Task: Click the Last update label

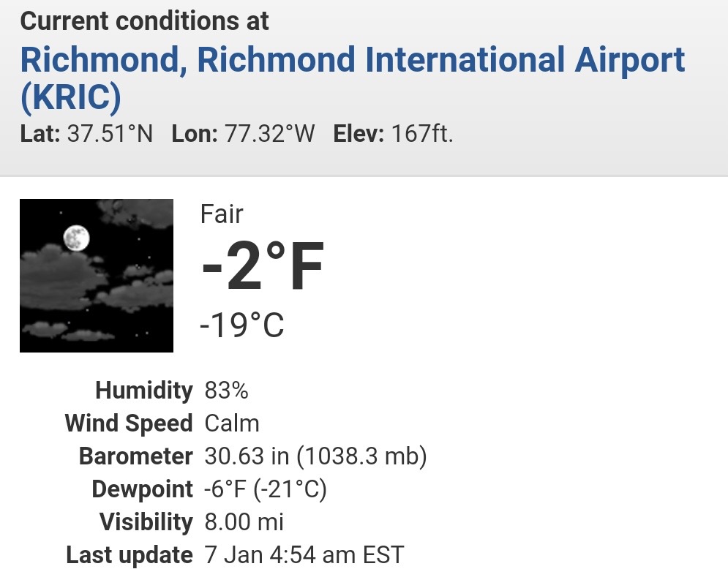Action: click(129, 555)
